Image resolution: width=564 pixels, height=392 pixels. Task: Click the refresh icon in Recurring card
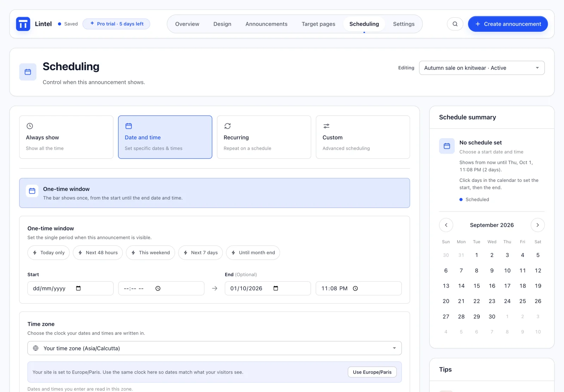228,126
